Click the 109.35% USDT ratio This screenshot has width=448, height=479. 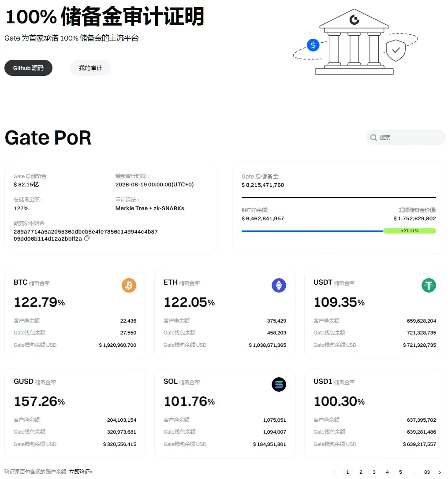(x=339, y=302)
